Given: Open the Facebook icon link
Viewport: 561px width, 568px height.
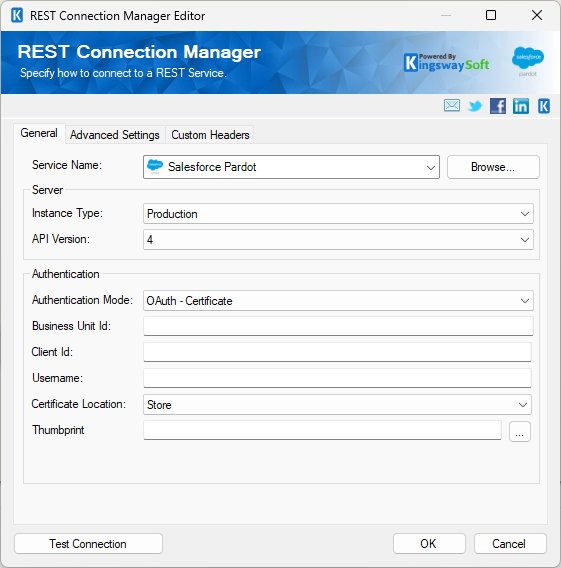Looking at the screenshot, I should coord(498,106).
